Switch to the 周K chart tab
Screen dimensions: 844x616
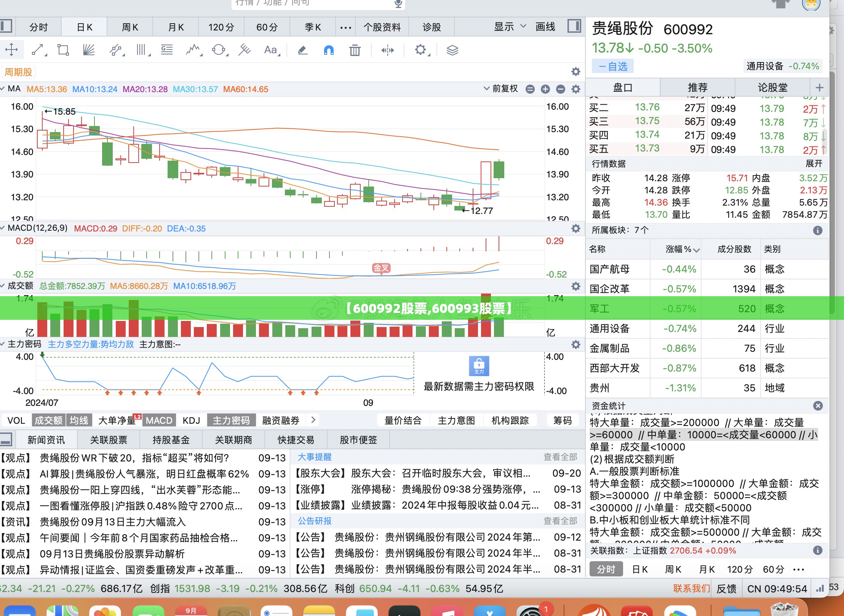coord(130,27)
